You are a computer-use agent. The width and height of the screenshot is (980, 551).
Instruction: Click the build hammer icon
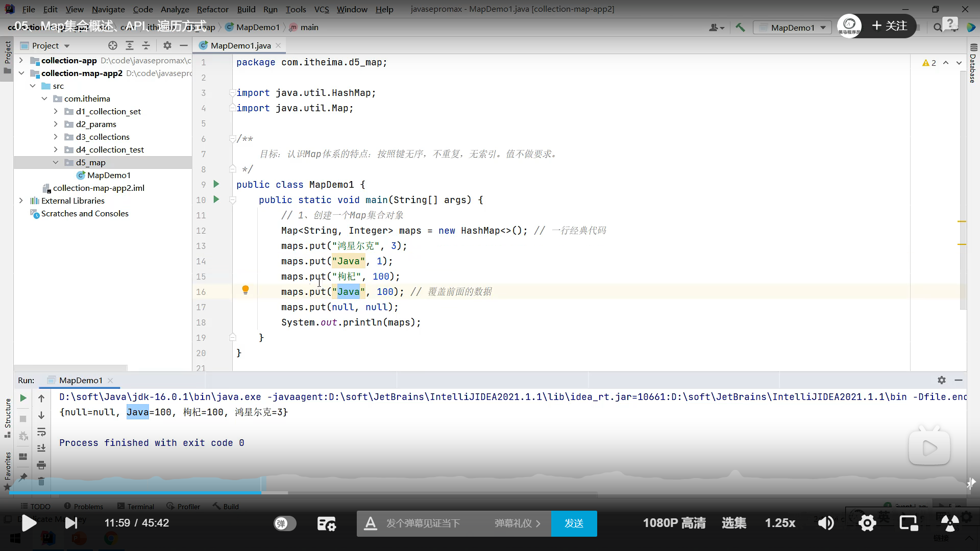740,28
